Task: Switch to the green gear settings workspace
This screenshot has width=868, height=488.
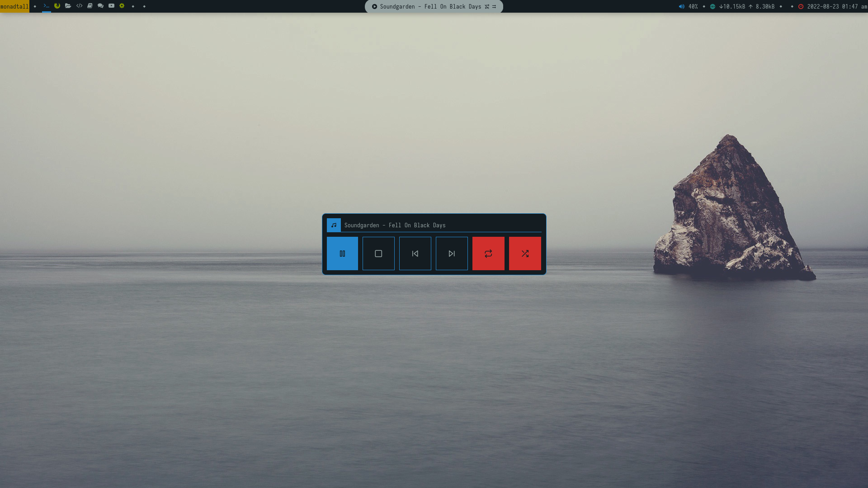Action: point(122,6)
